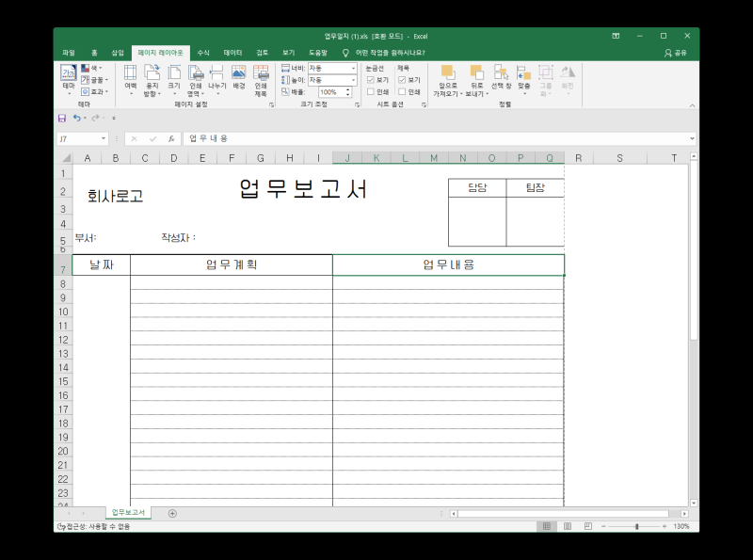Viewport: 753px width, 560px height.
Task: Switch to Page Layout view in status bar
Action: (568, 526)
